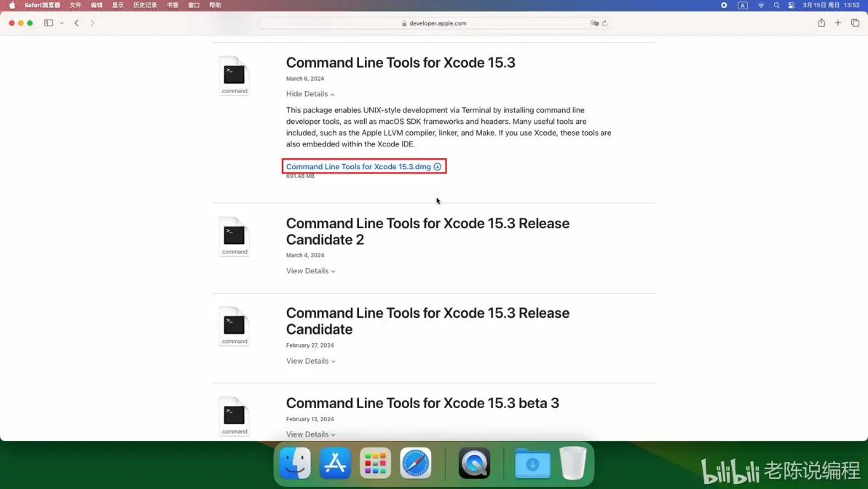The height and width of the screenshot is (489, 868).
Task: Reload the current page
Action: pyautogui.click(x=604, y=23)
